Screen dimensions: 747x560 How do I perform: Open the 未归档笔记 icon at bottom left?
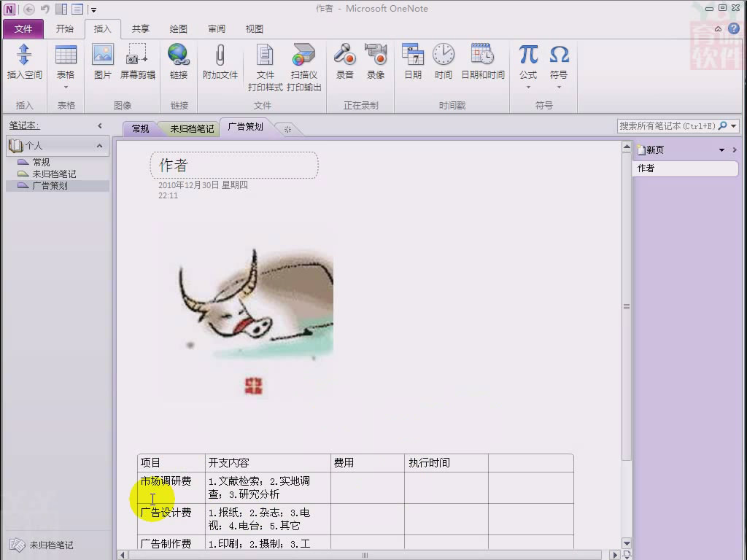point(18,545)
